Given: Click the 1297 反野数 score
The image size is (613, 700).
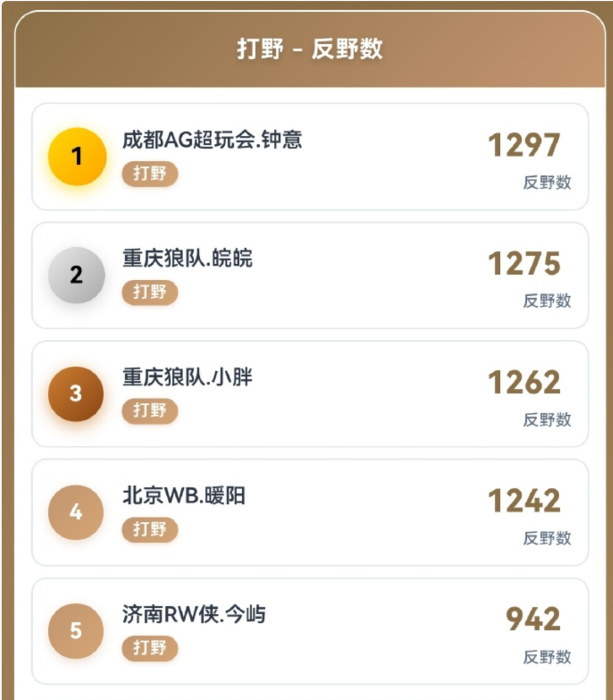Looking at the screenshot, I should [524, 146].
